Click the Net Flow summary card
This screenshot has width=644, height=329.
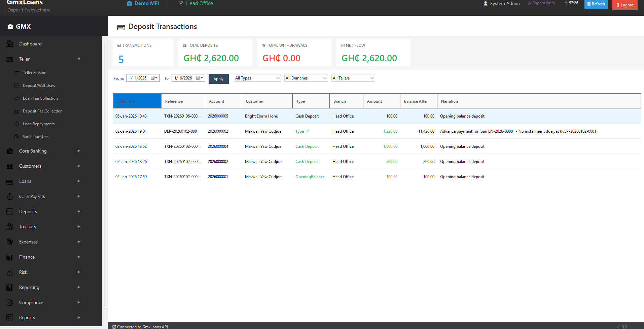click(373, 53)
